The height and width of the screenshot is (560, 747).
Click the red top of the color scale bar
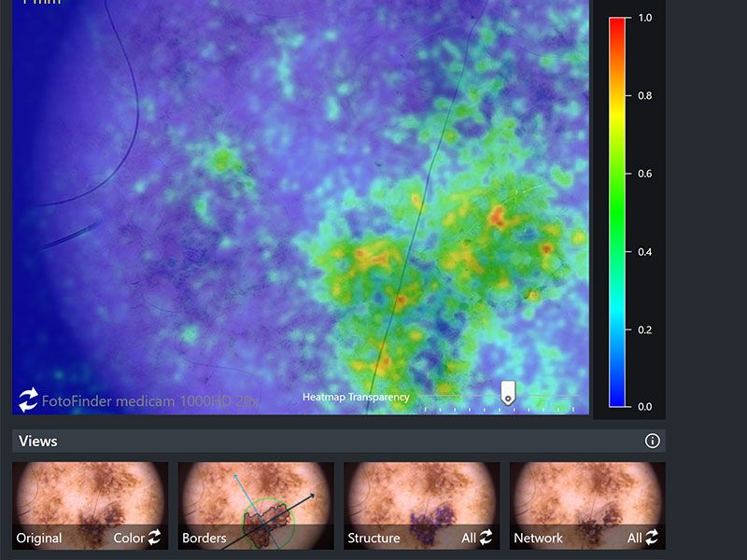(616, 26)
